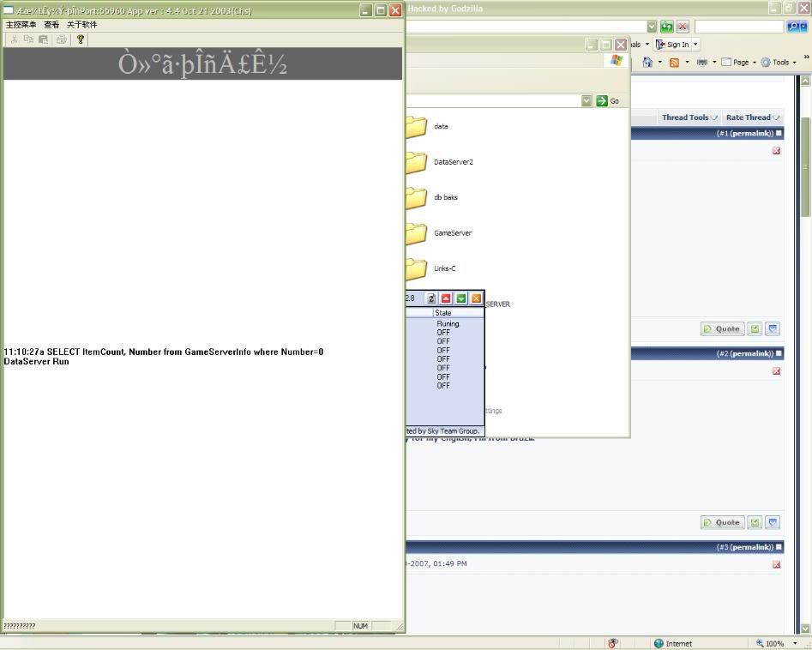Click the orange RSS feeds icon
Image resolution: width=812 pixels, height=650 pixels.
(x=675, y=63)
